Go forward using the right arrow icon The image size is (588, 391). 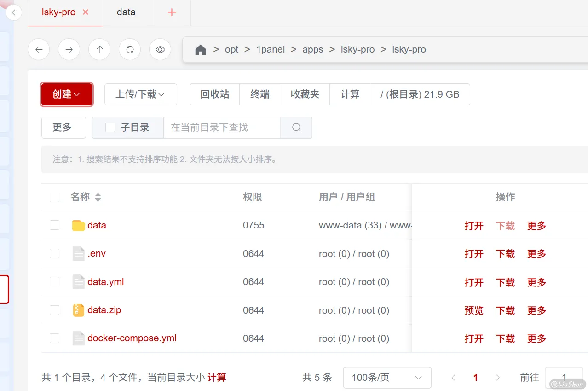tap(69, 49)
